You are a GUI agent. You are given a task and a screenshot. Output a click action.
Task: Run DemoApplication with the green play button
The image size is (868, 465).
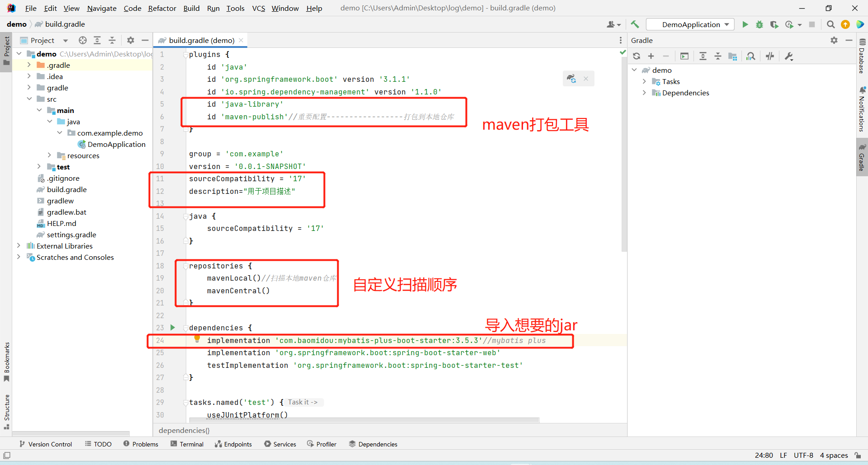[x=745, y=24]
